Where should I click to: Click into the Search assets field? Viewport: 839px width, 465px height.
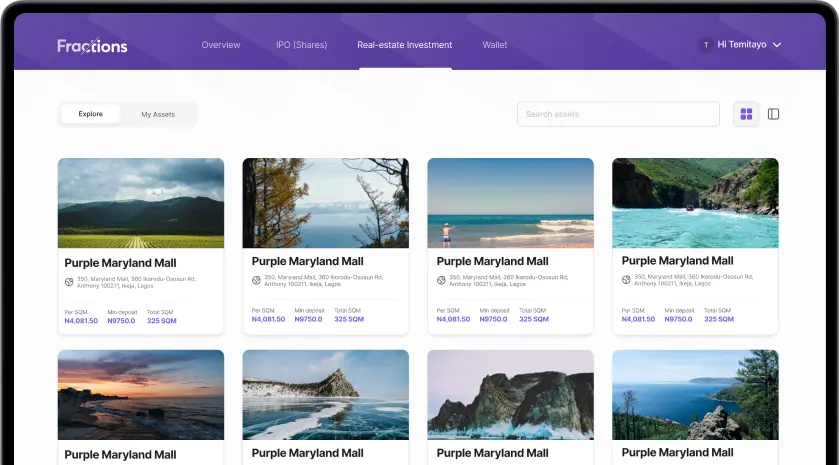click(618, 114)
